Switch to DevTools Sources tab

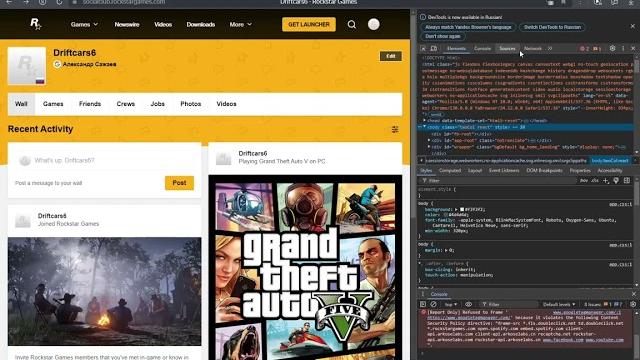pos(507,49)
